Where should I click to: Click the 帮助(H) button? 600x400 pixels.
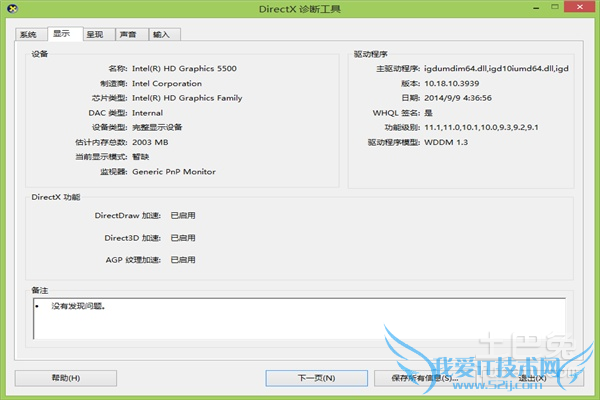click(66, 378)
